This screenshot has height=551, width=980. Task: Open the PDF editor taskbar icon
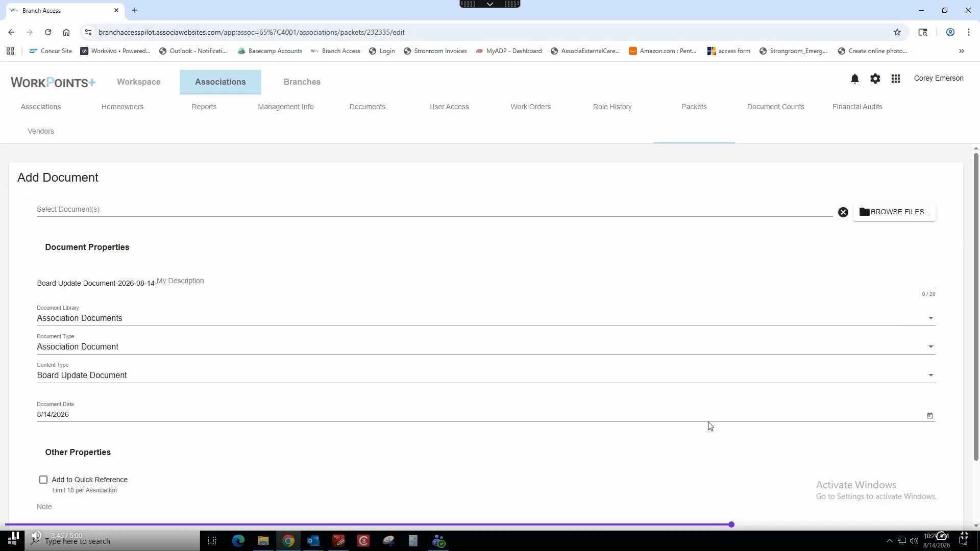click(338, 541)
